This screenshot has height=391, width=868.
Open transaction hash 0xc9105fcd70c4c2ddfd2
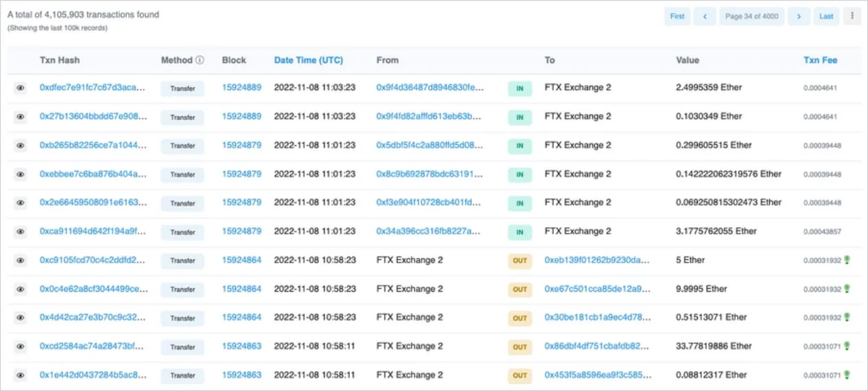coord(93,260)
